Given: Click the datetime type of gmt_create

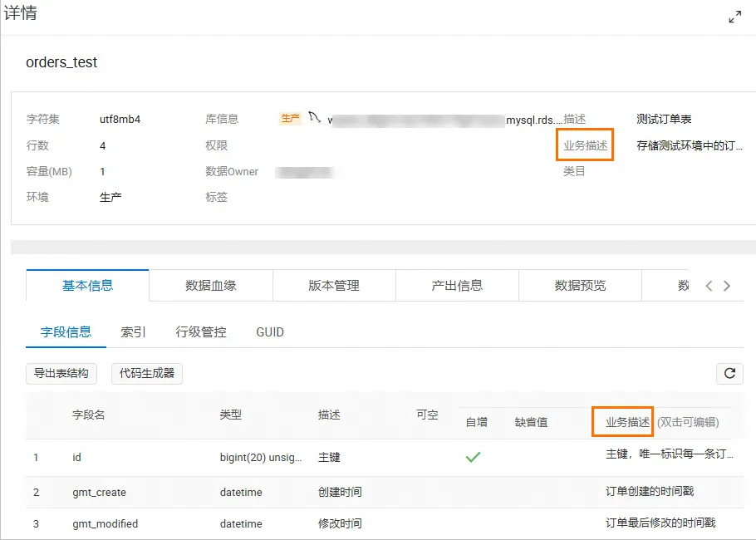Looking at the screenshot, I should 241,493.
